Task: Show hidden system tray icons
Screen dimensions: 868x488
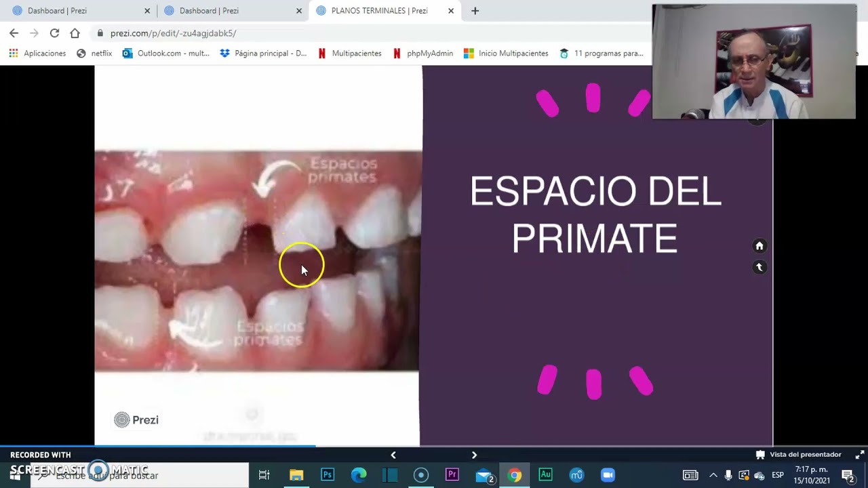Action: tap(713, 475)
